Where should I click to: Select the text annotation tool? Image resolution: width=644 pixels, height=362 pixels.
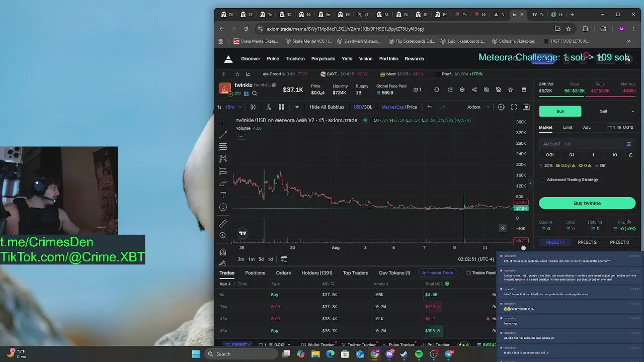223,195
